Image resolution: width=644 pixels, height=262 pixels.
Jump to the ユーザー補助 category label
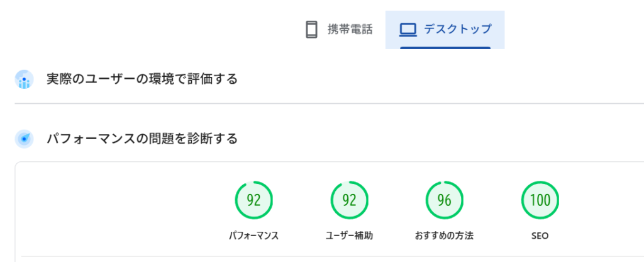tap(349, 236)
